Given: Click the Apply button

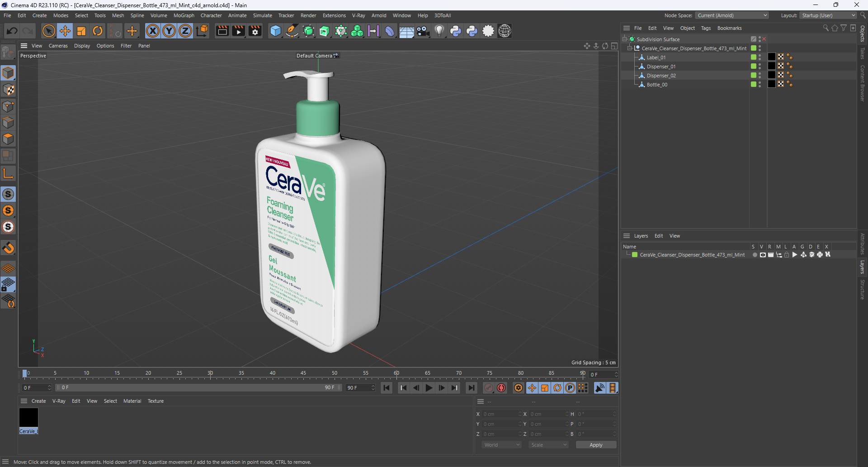Looking at the screenshot, I should 595,445.
